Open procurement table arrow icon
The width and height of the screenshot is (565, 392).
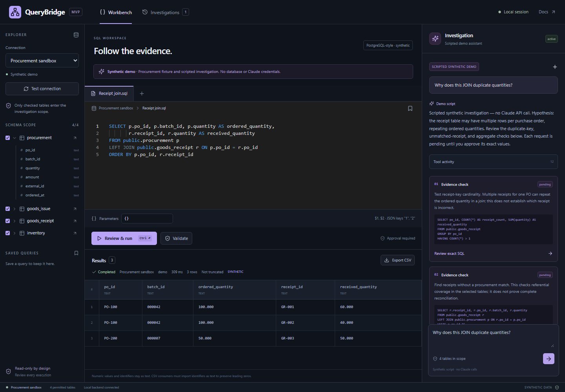tap(75, 138)
